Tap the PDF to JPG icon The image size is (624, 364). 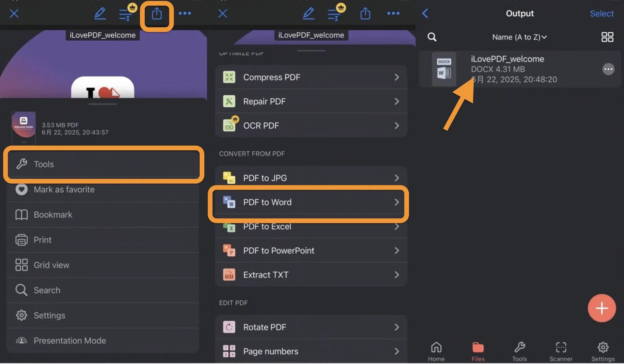coord(229,178)
